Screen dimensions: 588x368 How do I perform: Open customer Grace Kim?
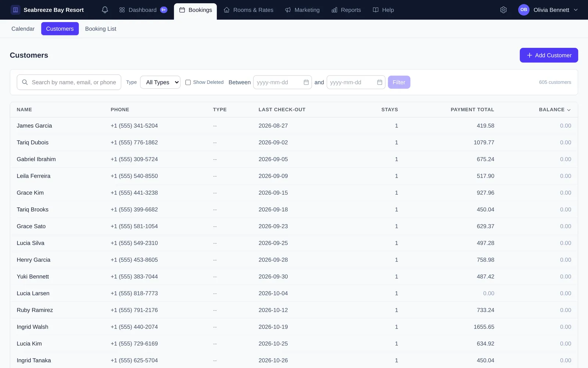click(x=30, y=193)
